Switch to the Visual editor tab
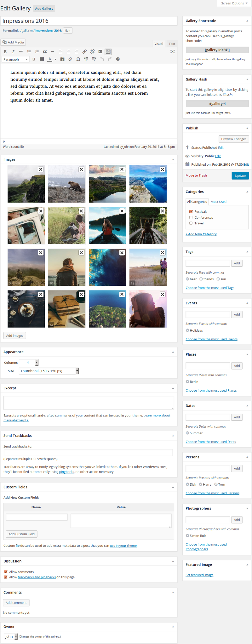The width and height of the screenshot is (252, 644). click(159, 44)
